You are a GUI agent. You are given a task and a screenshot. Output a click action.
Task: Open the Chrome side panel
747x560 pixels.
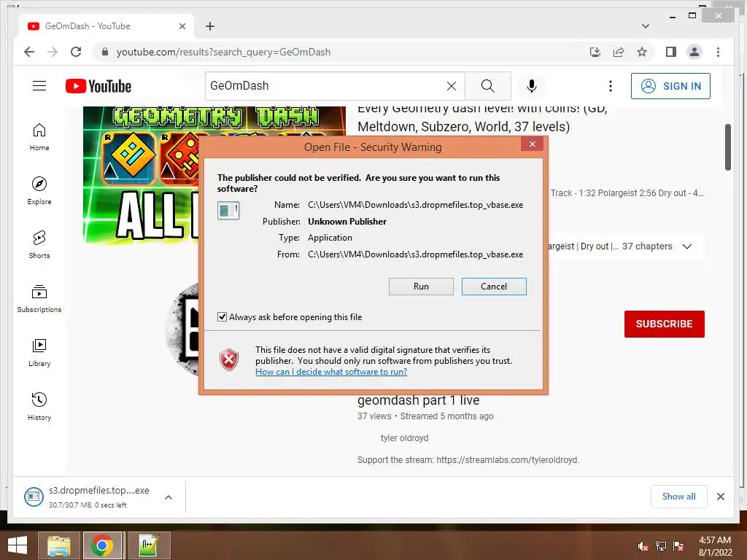[671, 52]
